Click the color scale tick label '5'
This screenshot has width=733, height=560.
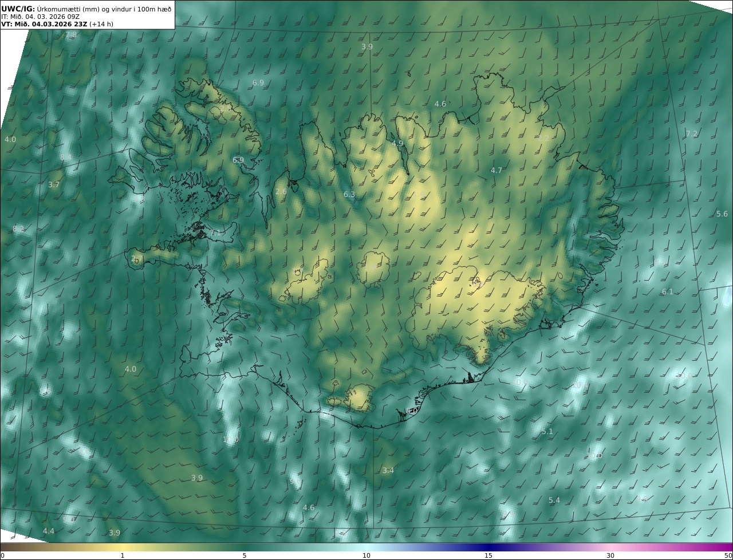coord(245,555)
